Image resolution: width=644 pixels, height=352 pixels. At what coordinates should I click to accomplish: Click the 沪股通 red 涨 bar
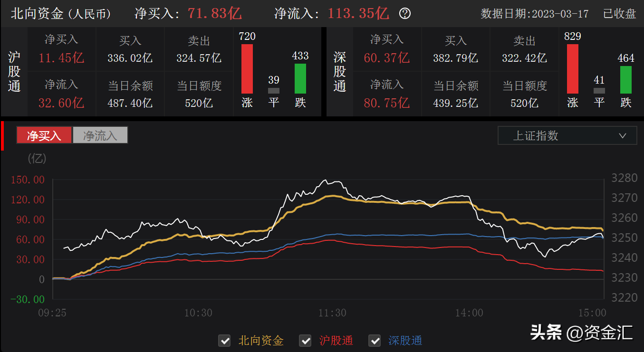(x=247, y=69)
